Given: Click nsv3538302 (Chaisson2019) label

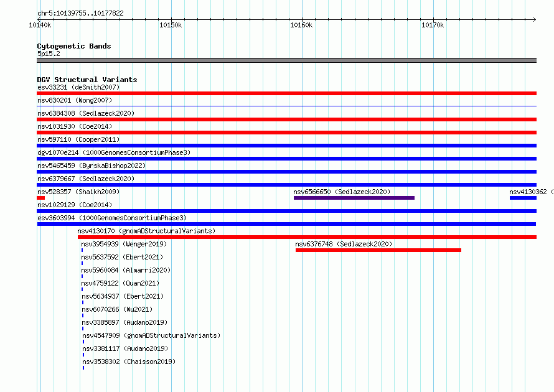Looking at the screenshot, I should [x=129, y=362].
